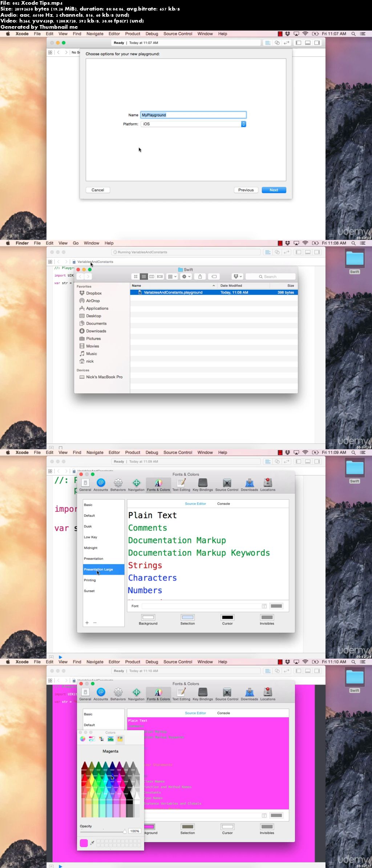Click the current magenta swatch in Colors panel
The height and width of the screenshot is (868, 372).
coord(84,843)
